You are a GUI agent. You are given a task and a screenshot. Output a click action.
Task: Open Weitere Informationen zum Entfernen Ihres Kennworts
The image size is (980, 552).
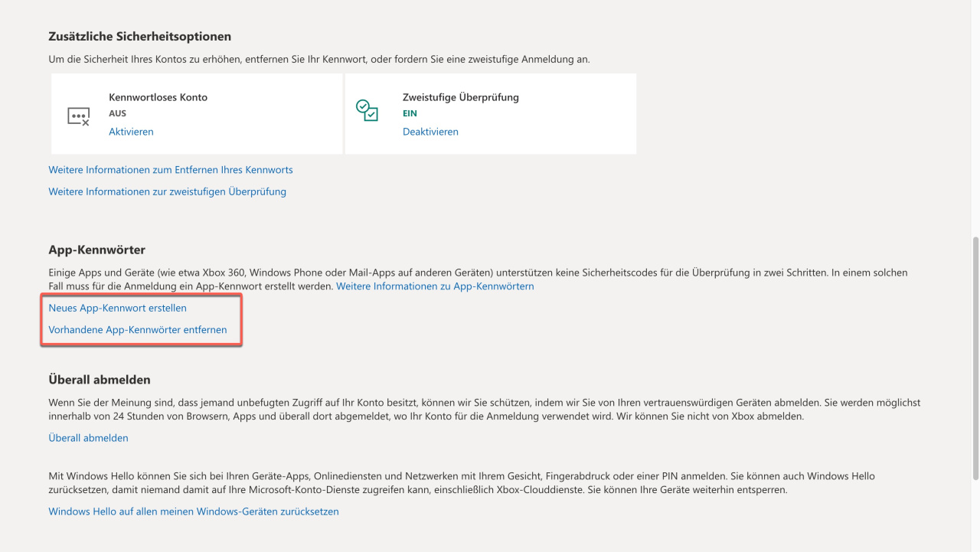click(171, 170)
